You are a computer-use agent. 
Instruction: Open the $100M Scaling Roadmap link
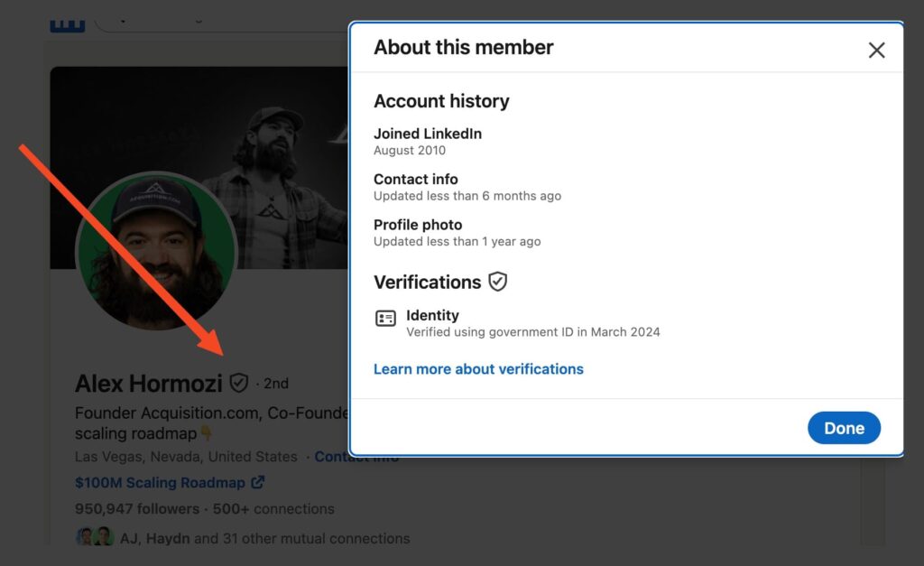pyautogui.click(x=169, y=482)
